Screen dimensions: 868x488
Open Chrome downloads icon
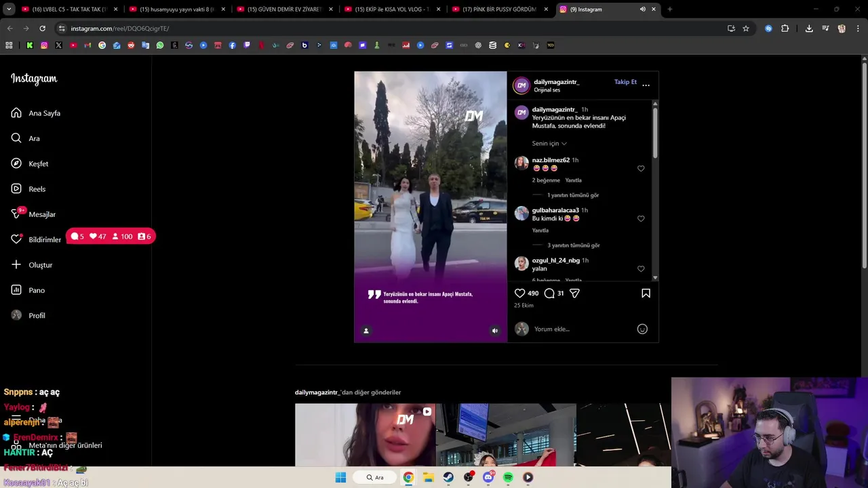click(809, 28)
